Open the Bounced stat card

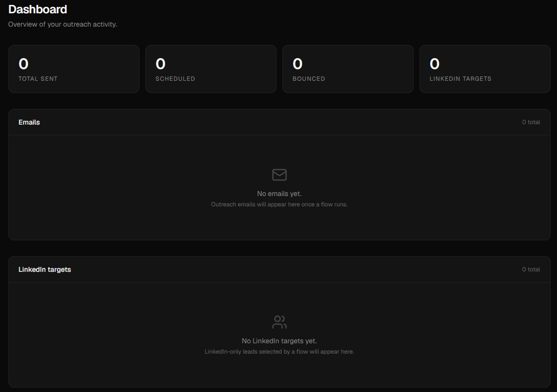pos(348,69)
